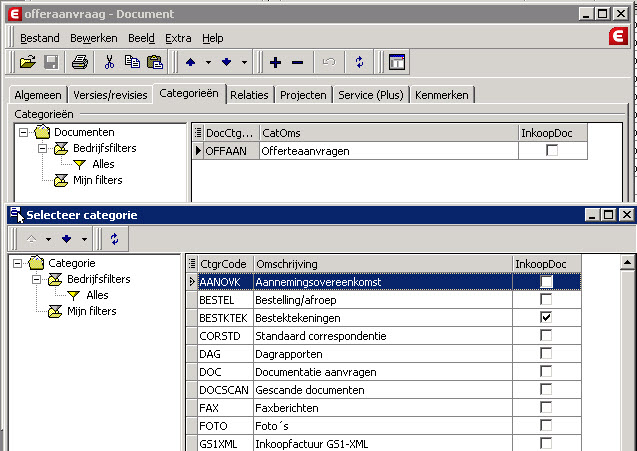Sort by the Omschrijving column header
Image resolution: width=637 pixels, height=451 pixels.
(x=383, y=264)
